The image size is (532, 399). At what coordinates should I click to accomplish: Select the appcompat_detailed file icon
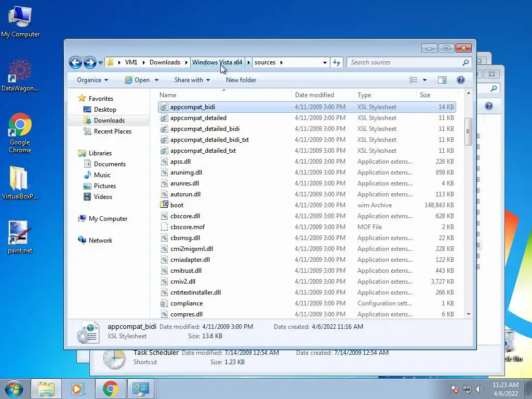tap(164, 118)
